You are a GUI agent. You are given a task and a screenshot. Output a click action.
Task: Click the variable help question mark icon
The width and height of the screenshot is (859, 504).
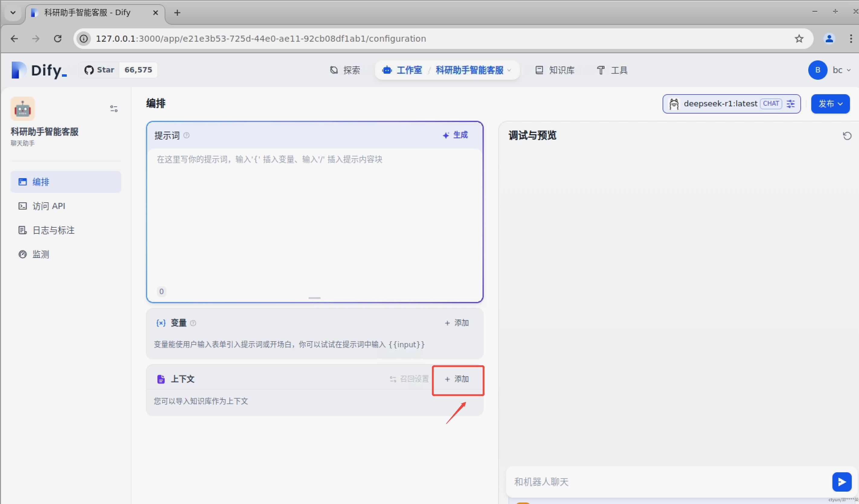pyautogui.click(x=193, y=323)
